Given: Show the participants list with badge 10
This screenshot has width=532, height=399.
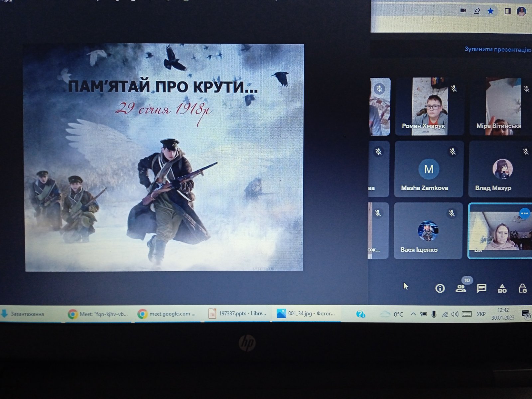Looking at the screenshot, I should (461, 288).
